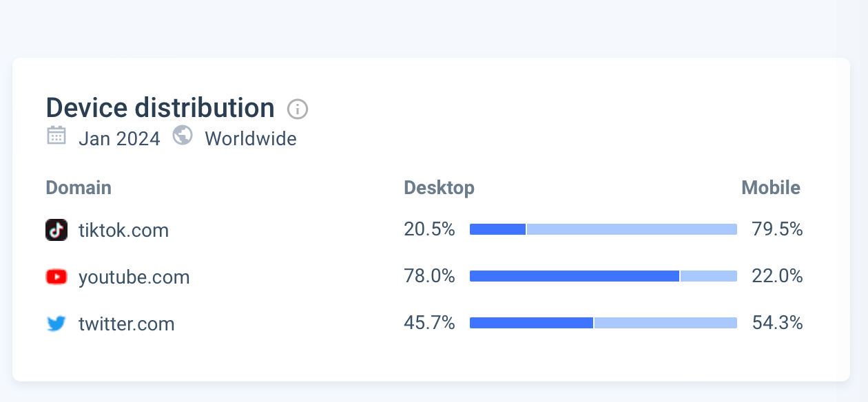Click the info icon beside Device distribution
The height and width of the screenshot is (402, 868).
click(298, 109)
